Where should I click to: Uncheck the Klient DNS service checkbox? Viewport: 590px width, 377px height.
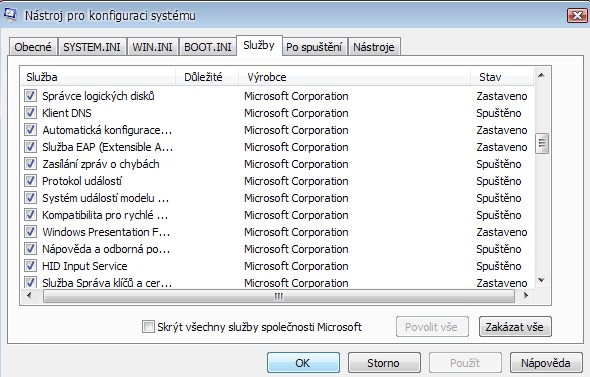pyautogui.click(x=30, y=113)
